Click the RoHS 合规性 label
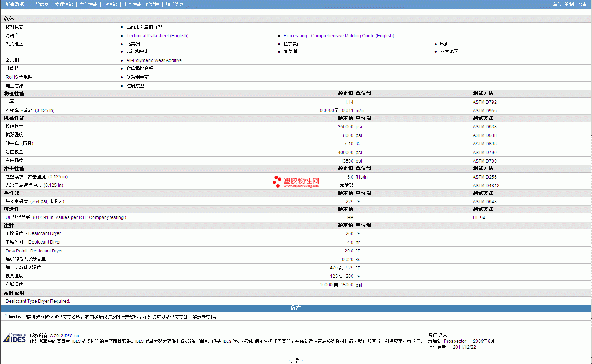 coord(19,77)
